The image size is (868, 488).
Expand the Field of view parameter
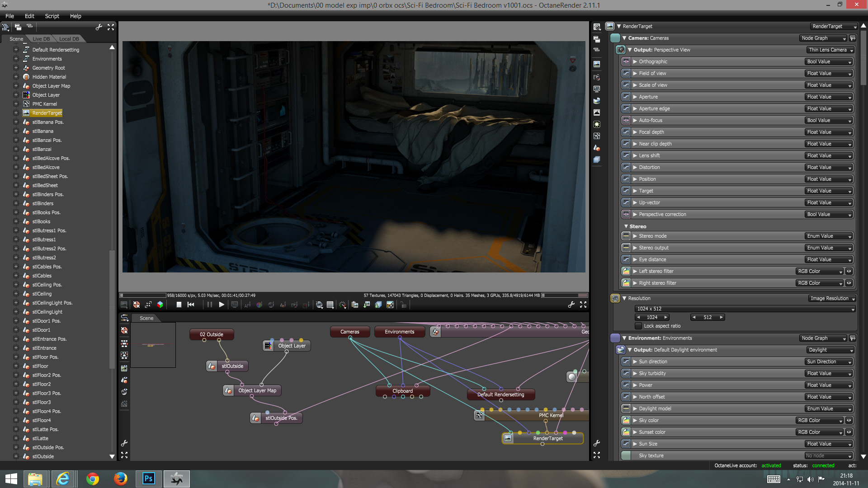(635, 73)
